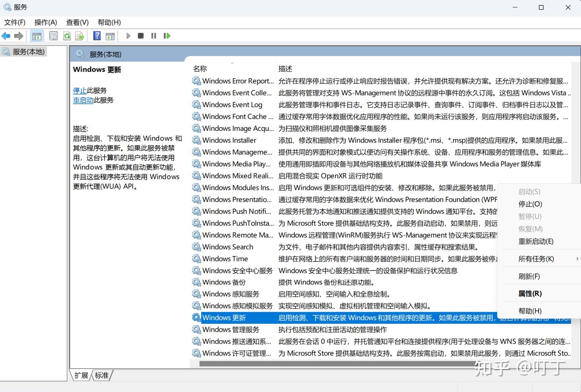The image size is (581, 392).
Task: Select the Windows 感知服务 row
Action: (x=231, y=294)
